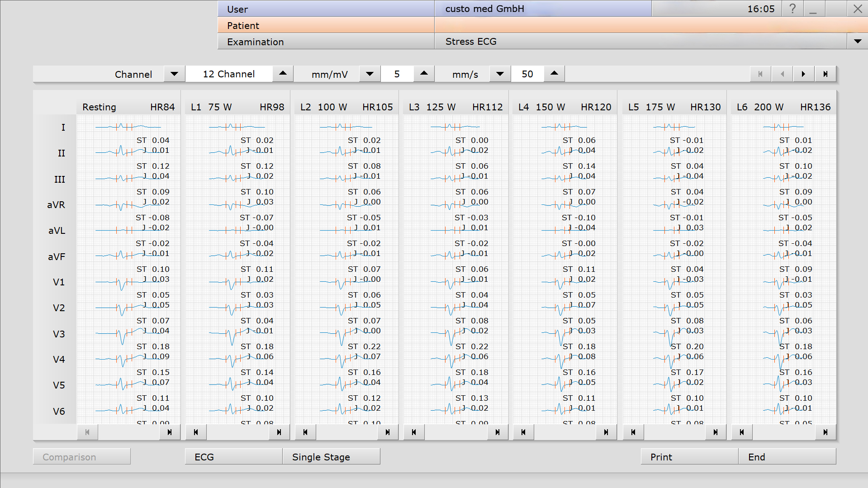
Task: Select lead V6 row label
Action: coord(59,411)
